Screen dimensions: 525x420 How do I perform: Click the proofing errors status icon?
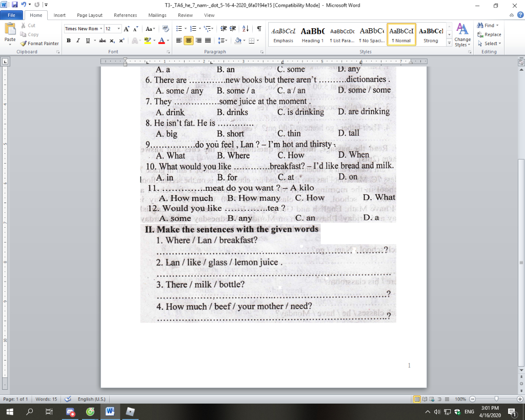[68, 399]
